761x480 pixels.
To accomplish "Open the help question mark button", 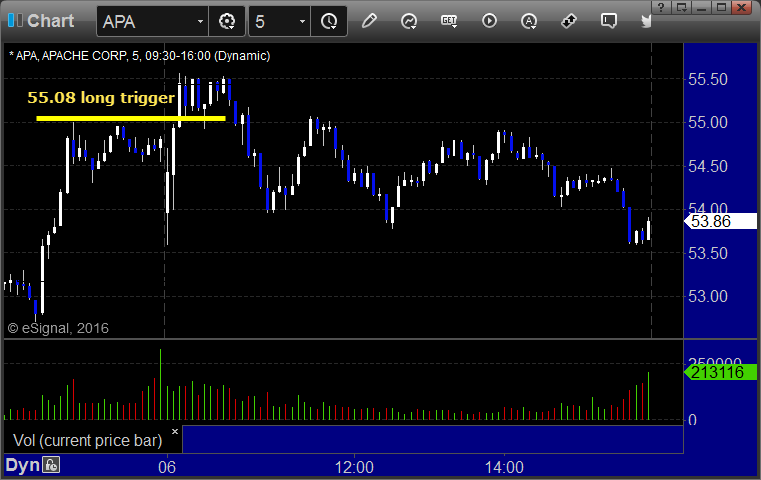I will coord(662,7).
